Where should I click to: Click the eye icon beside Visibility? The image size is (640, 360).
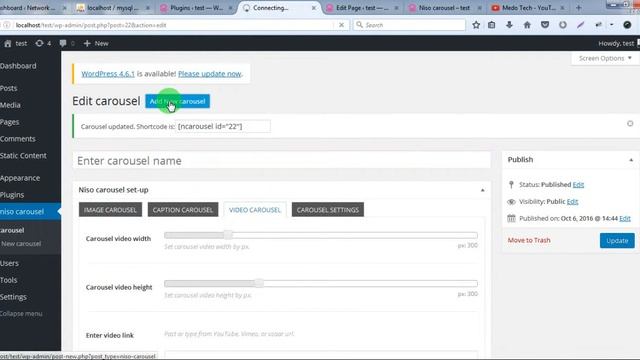tap(511, 202)
